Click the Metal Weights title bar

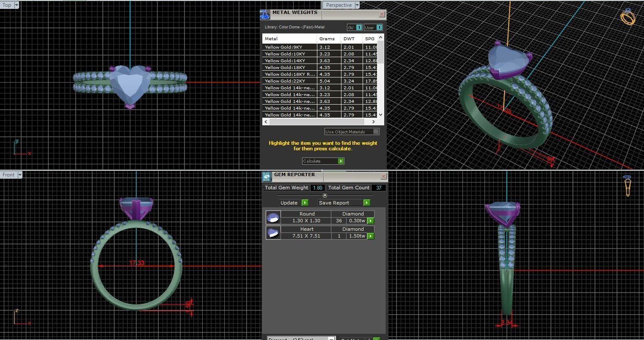(x=324, y=14)
